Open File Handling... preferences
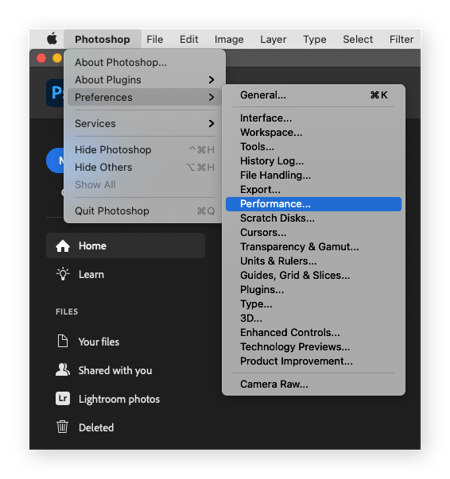 pos(313,175)
